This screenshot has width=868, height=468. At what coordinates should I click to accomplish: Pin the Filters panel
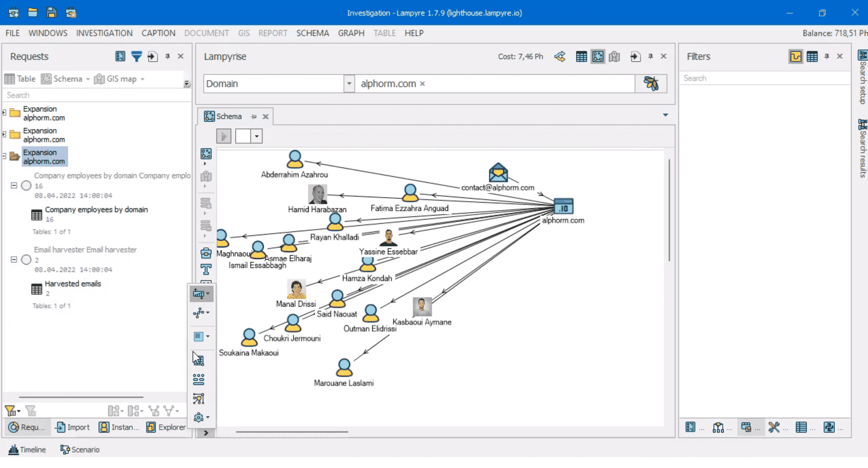(827, 56)
